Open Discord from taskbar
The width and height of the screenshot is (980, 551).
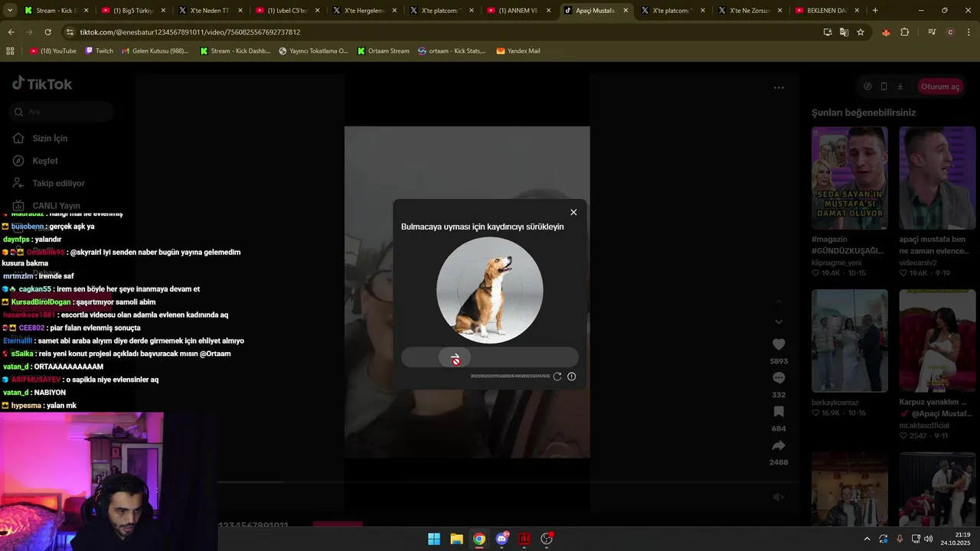[501, 539]
